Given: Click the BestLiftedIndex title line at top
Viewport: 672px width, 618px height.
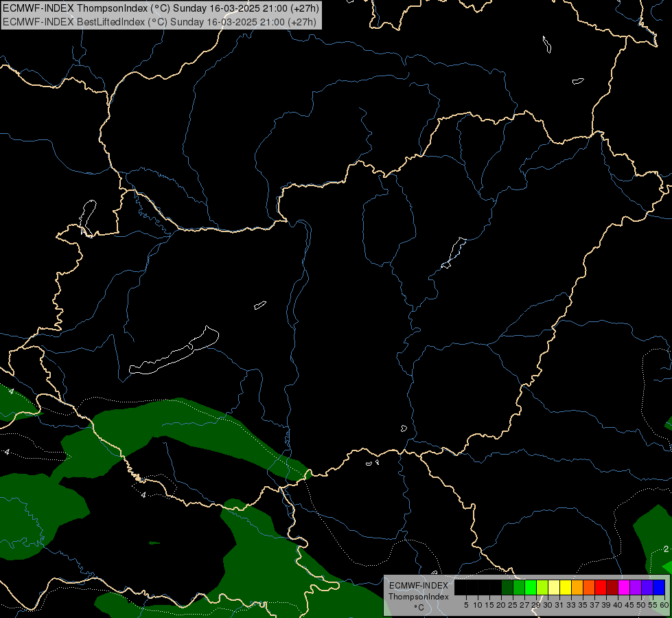Looking at the screenshot, I should pyautogui.click(x=159, y=22).
